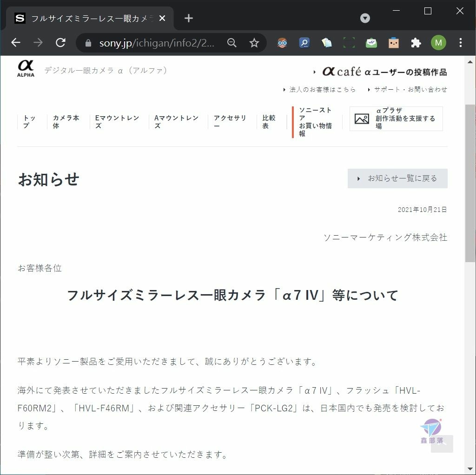
Task: Select the Eマウントレンズ menu item
Action: 117,122
